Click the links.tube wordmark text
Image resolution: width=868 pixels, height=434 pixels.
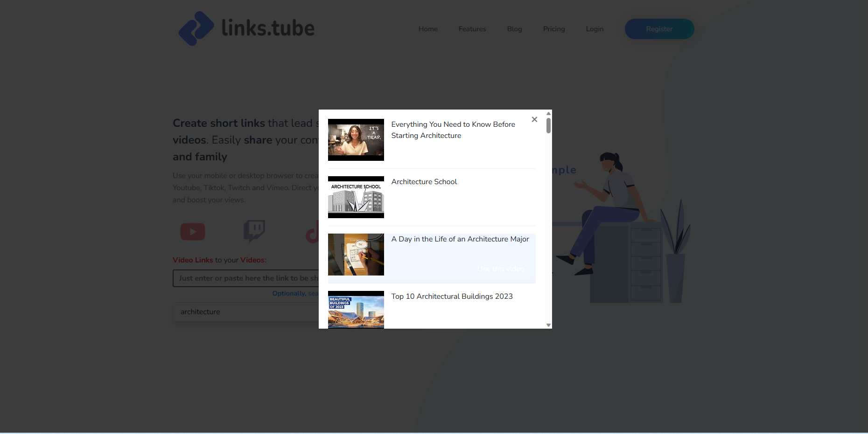(x=268, y=28)
